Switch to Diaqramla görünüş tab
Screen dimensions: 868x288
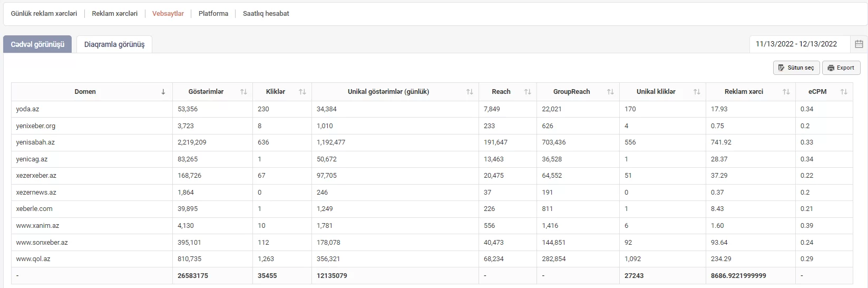point(114,44)
